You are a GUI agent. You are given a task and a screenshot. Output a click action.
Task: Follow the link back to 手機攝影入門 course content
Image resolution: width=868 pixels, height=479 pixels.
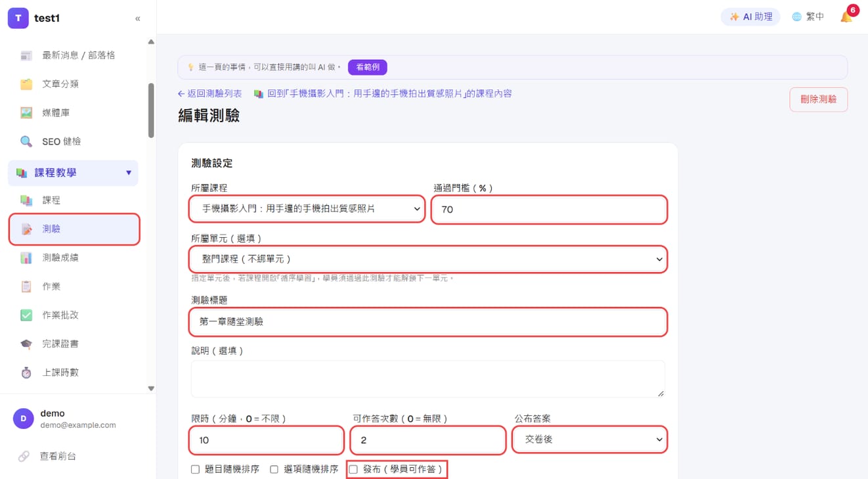click(x=383, y=94)
